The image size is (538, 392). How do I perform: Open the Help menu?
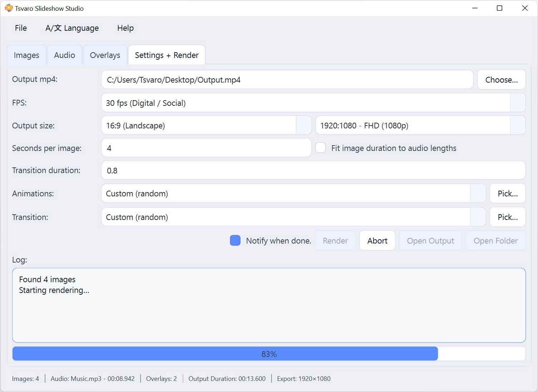coord(125,28)
